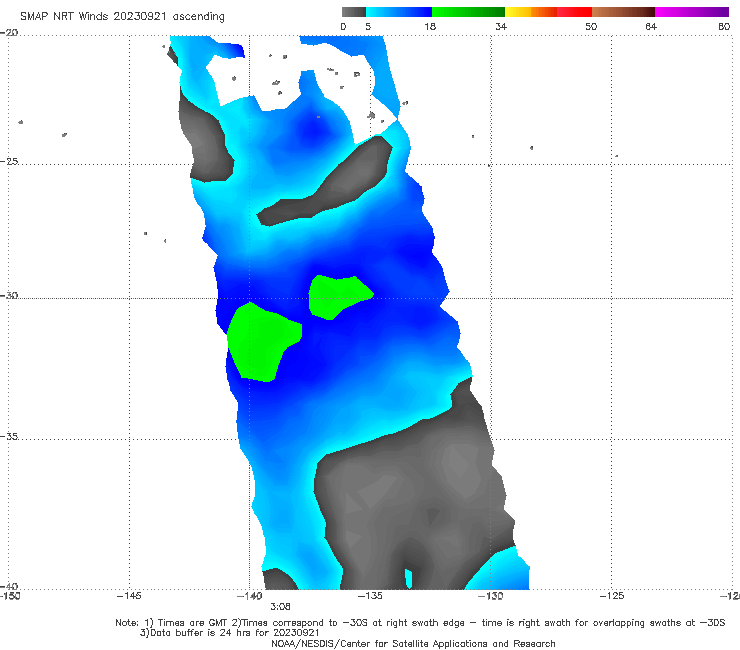Click the magenta-purple segment of the color bar
This screenshot has width=740, height=650.
692,12
